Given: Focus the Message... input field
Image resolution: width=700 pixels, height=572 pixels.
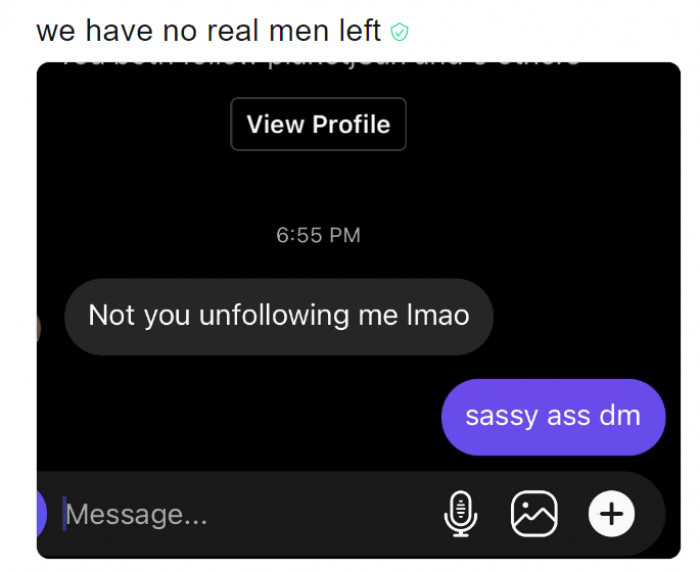Looking at the screenshot, I should [x=250, y=514].
